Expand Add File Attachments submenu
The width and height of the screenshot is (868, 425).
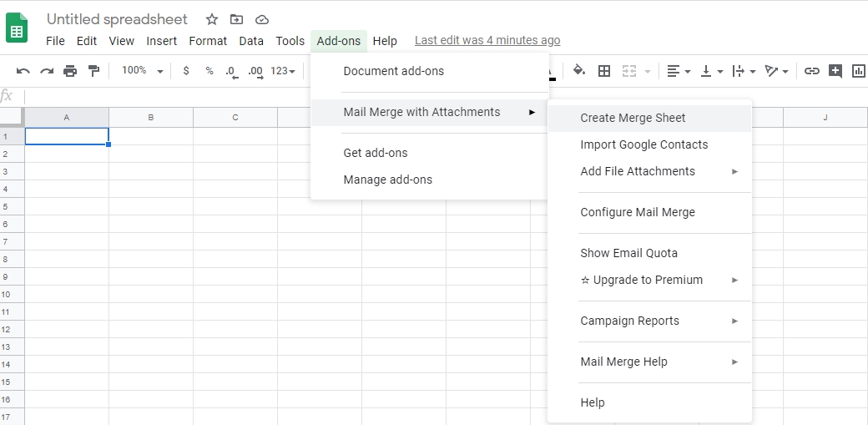click(650, 171)
